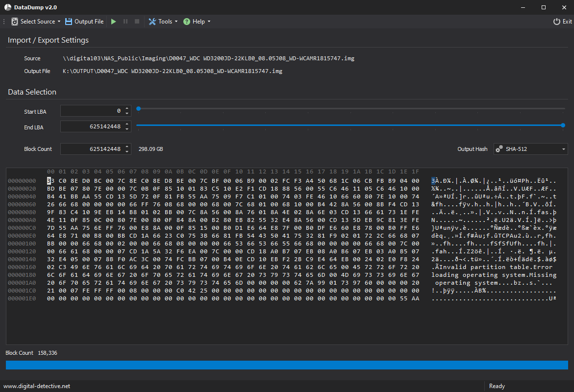Increase Start LBA with up arrow
The width and height of the screenshot is (574, 392).
[127, 108]
